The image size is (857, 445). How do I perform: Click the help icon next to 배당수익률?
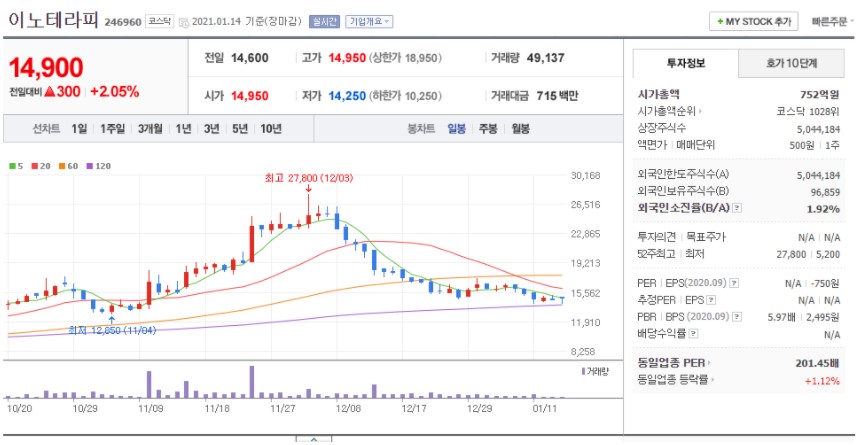pos(693,333)
